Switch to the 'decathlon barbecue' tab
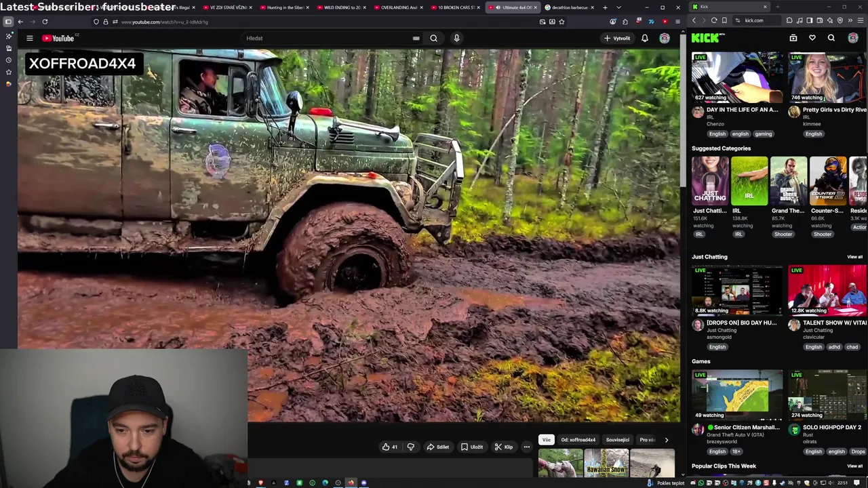Screen dimensions: 868x488 click(x=570, y=7)
